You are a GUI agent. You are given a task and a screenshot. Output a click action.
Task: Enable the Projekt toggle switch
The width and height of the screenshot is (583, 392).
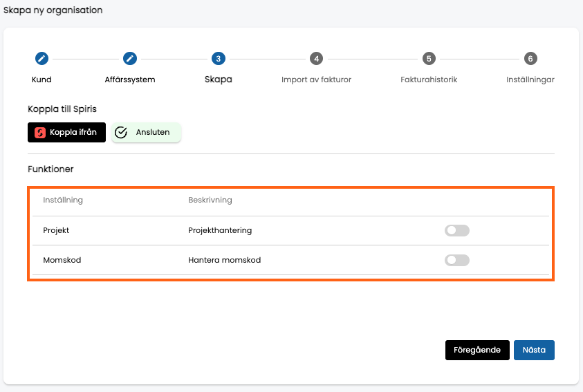click(457, 230)
